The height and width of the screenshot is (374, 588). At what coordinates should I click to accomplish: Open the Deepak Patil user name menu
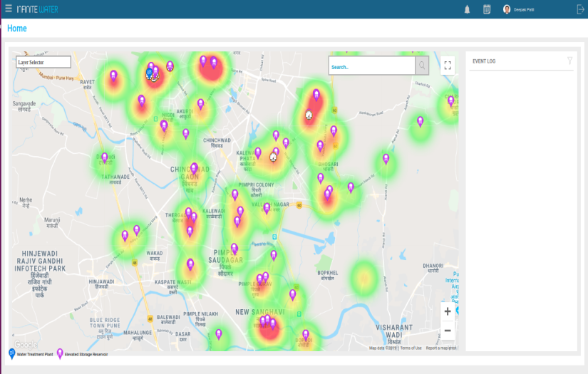click(x=524, y=10)
